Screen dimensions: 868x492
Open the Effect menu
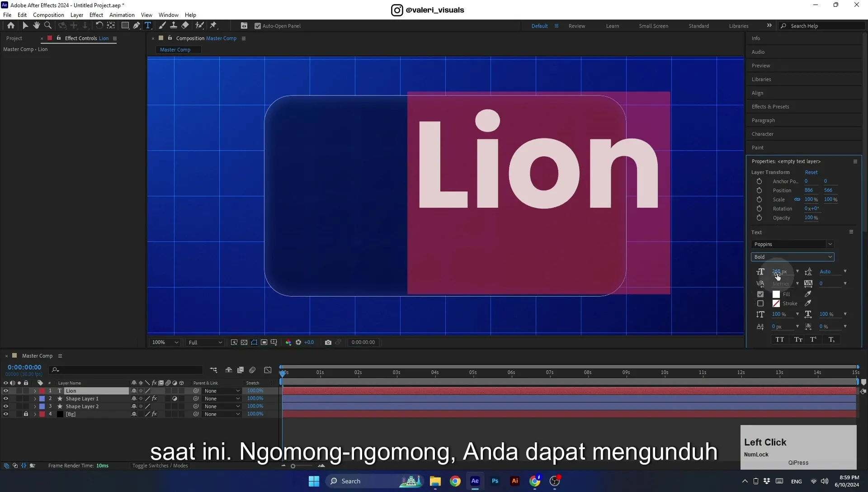(x=96, y=15)
